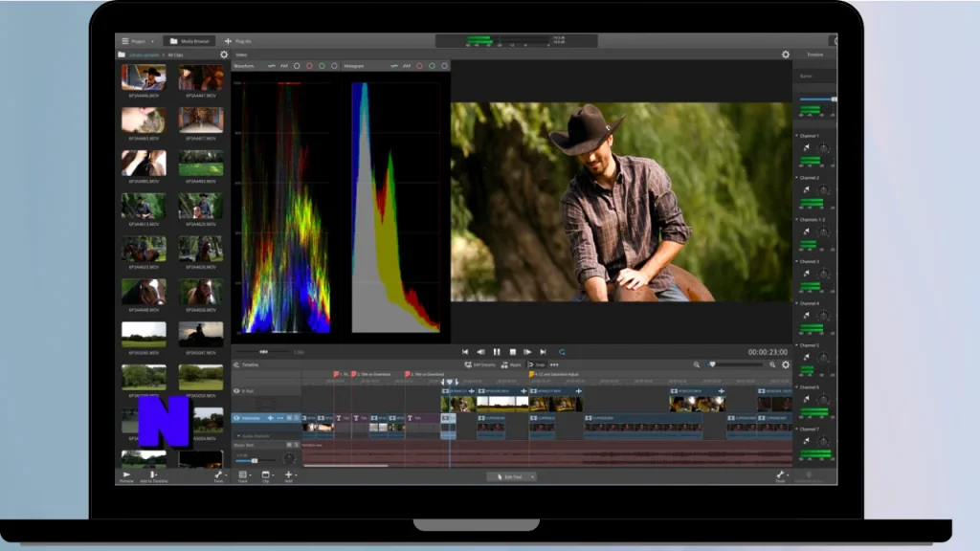
Task: Open media browser Tools wrench
Action: (219, 477)
